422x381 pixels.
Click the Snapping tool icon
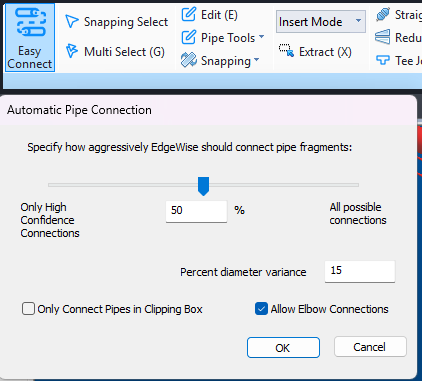pos(189,60)
